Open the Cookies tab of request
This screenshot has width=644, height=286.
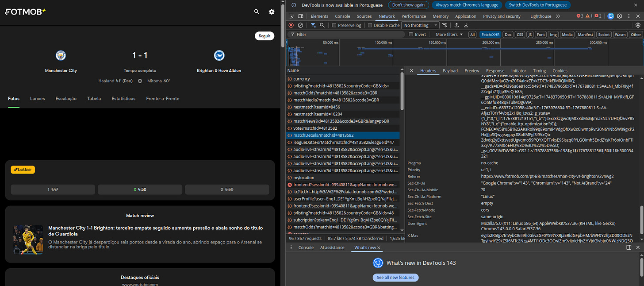tap(560, 71)
